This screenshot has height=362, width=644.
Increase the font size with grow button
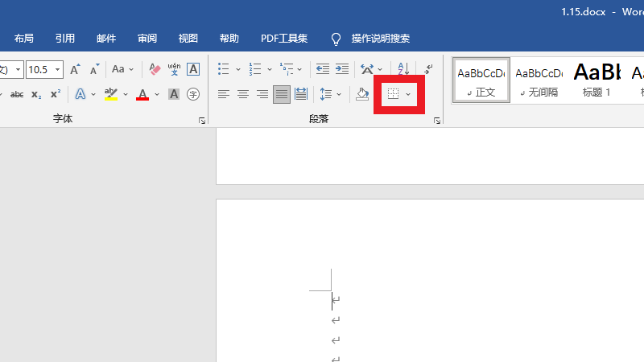tap(75, 70)
